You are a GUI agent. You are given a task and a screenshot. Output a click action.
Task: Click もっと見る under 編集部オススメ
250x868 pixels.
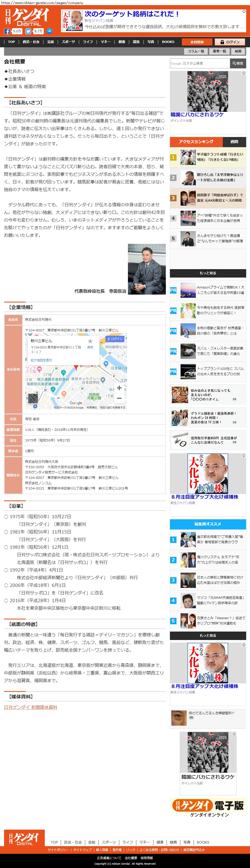point(208,635)
